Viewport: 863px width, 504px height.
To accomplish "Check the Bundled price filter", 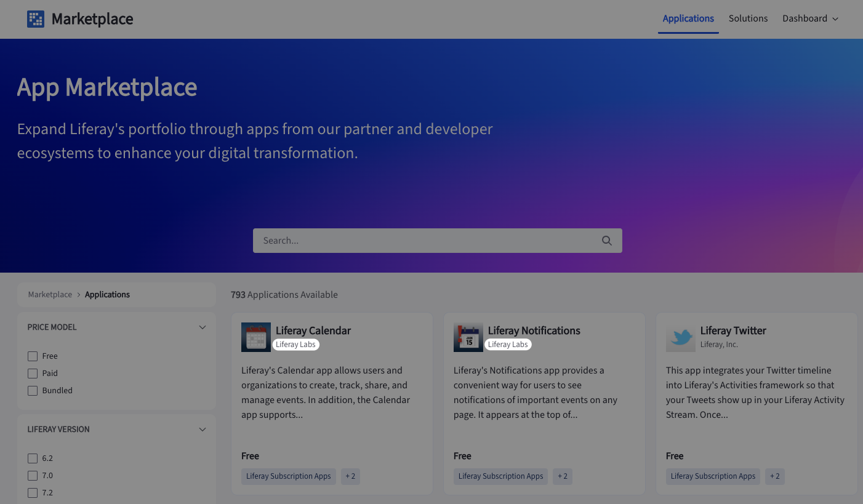I will (33, 391).
